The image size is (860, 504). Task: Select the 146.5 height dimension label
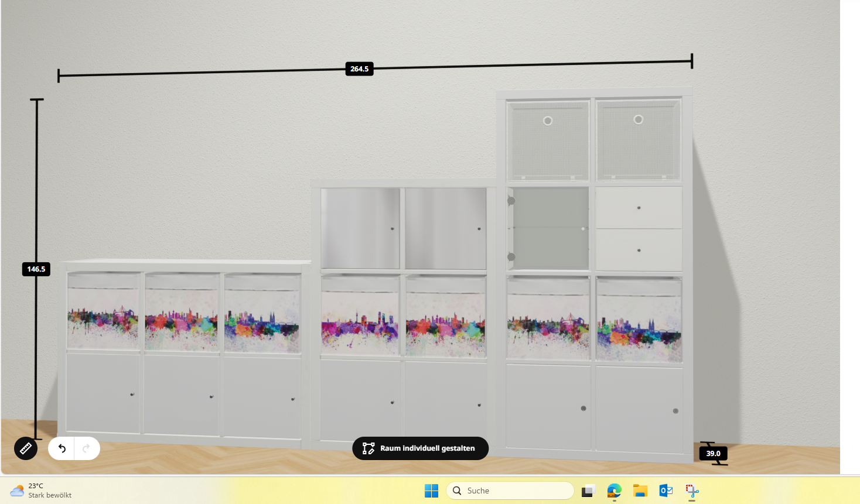36,269
